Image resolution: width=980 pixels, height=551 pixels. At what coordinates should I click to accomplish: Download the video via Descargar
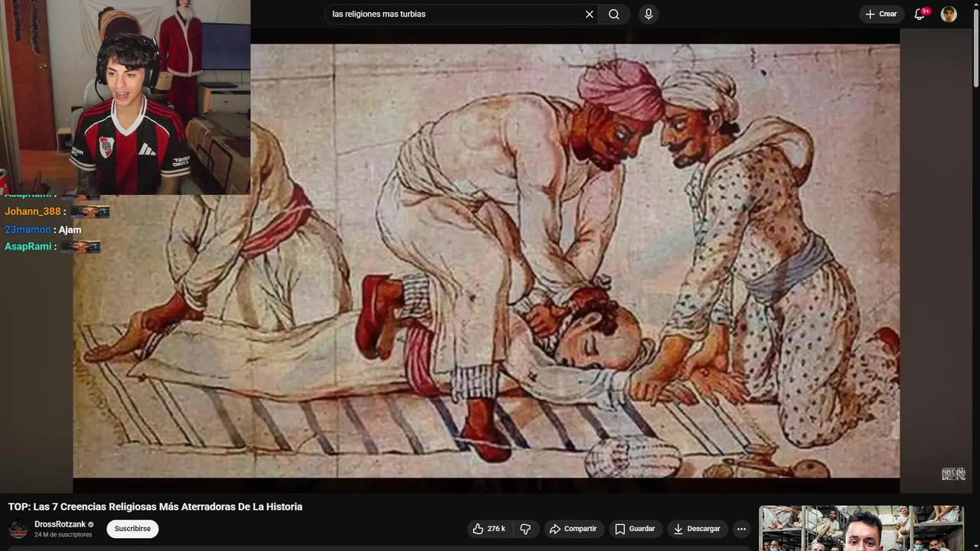tap(697, 529)
